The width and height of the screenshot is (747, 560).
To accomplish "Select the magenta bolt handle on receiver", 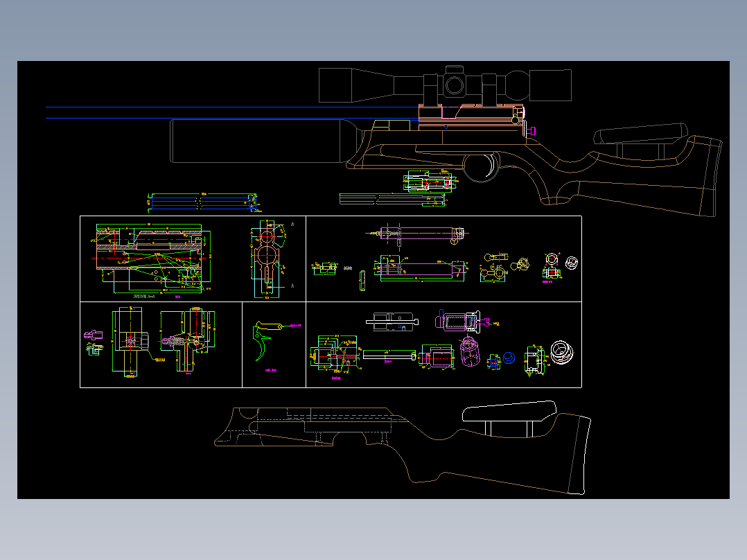I will 531,130.
